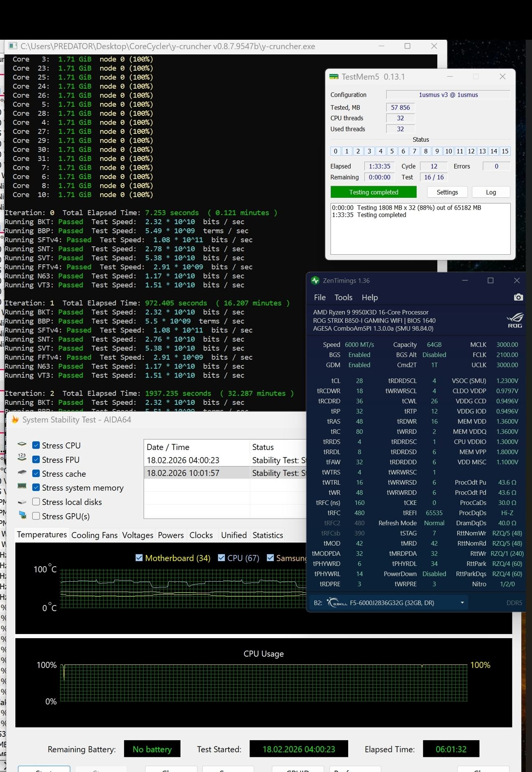Select the 18.02.2026 04:00:23 log row
The image size is (532, 772).
[225, 460]
